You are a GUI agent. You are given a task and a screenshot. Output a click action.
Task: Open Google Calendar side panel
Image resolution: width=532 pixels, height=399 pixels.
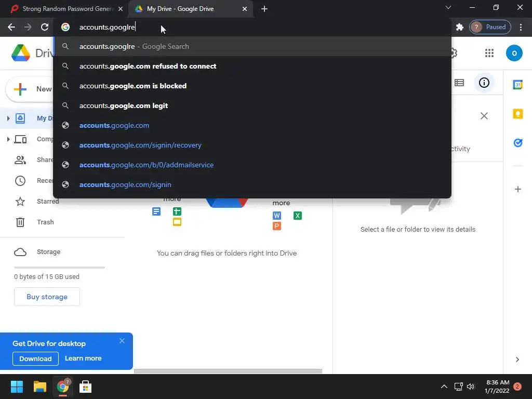518,85
